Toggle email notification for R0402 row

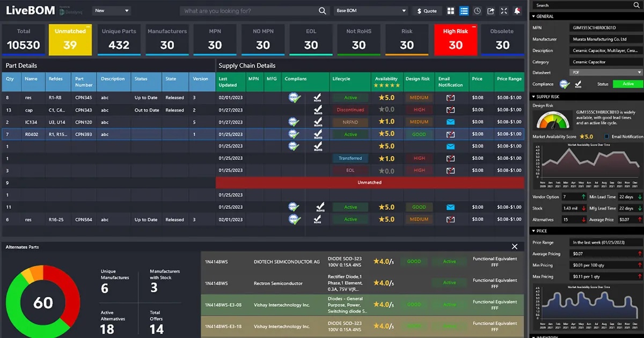(451, 134)
